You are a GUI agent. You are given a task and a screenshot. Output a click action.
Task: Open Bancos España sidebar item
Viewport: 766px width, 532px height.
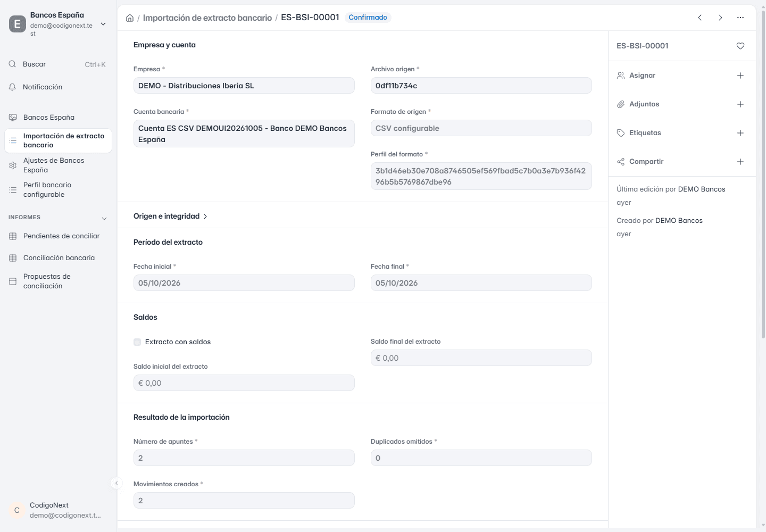click(59, 118)
